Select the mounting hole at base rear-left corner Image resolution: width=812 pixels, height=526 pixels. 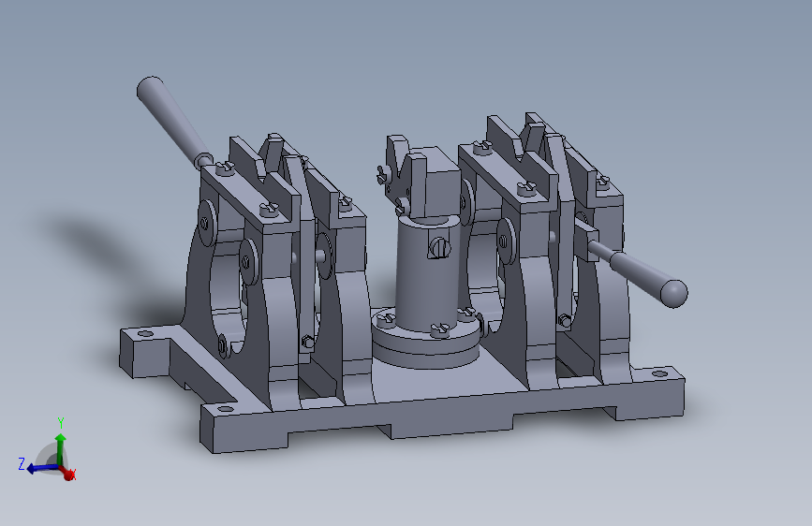point(144,334)
